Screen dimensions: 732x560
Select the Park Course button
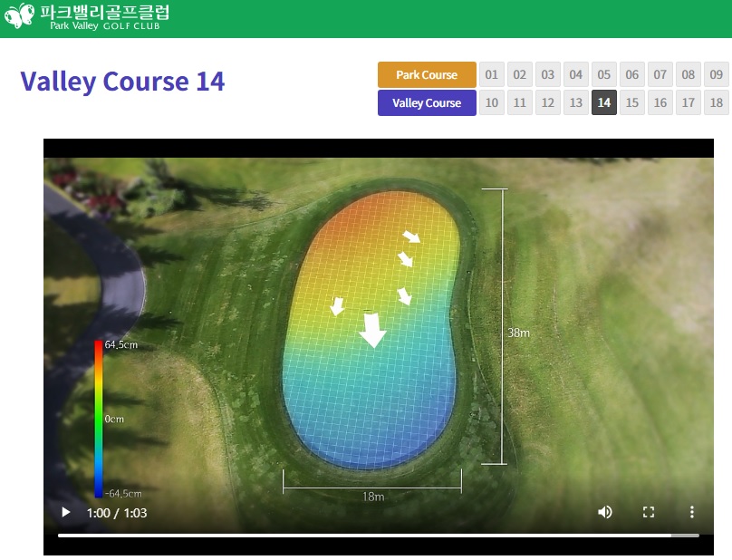(427, 74)
